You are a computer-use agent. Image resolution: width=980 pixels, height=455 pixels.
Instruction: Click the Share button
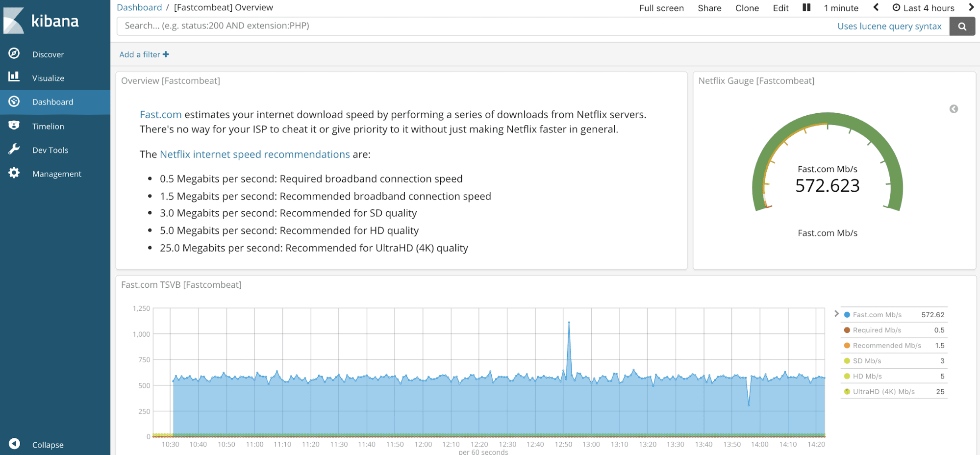[709, 8]
